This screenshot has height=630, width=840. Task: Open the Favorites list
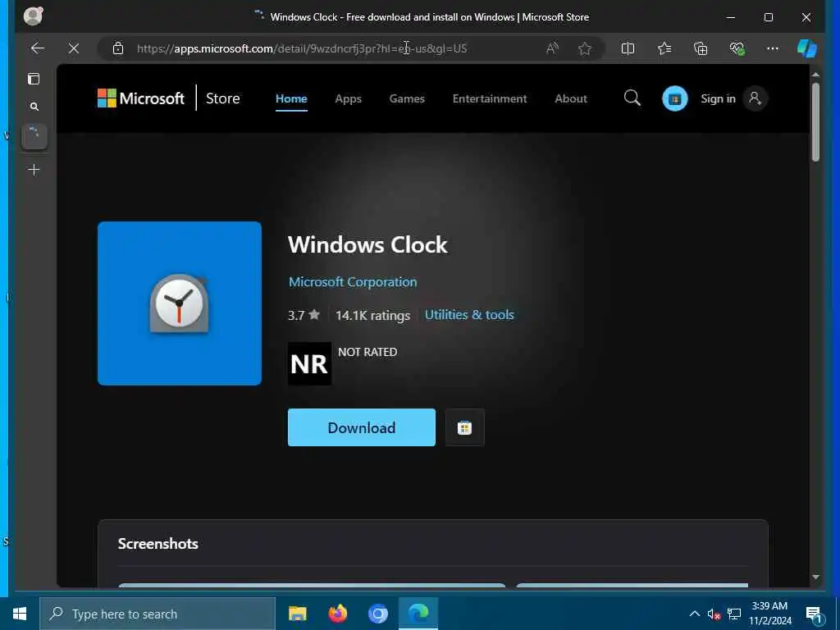[x=664, y=48]
